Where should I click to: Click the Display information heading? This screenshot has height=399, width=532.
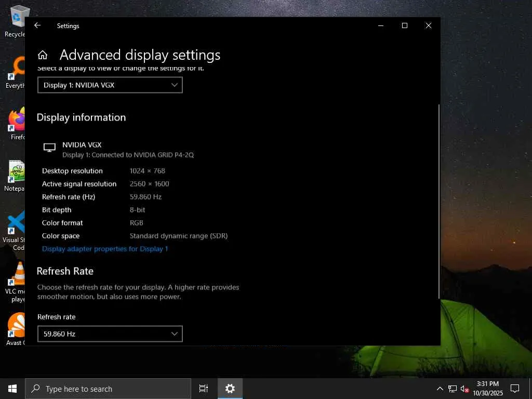pos(81,117)
